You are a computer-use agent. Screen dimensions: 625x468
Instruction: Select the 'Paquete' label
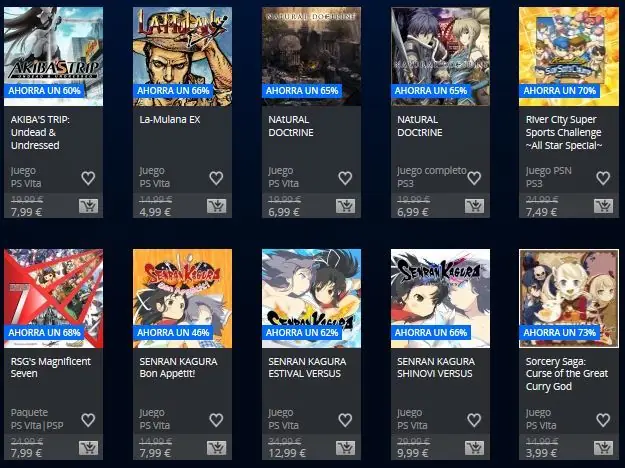point(29,412)
